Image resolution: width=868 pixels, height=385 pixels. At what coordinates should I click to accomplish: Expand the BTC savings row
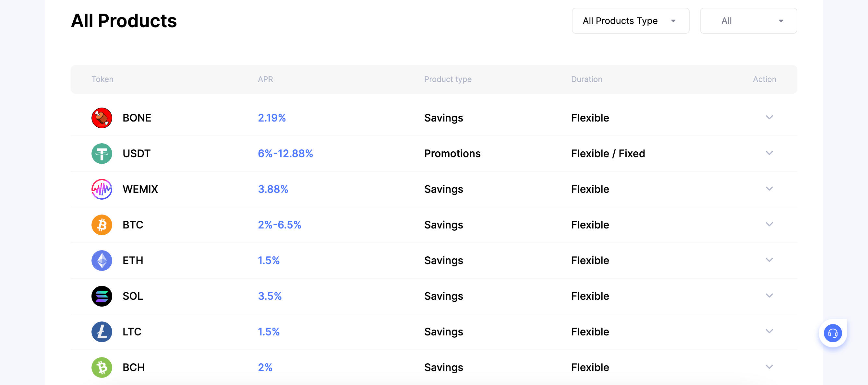pyautogui.click(x=769, y=225)
